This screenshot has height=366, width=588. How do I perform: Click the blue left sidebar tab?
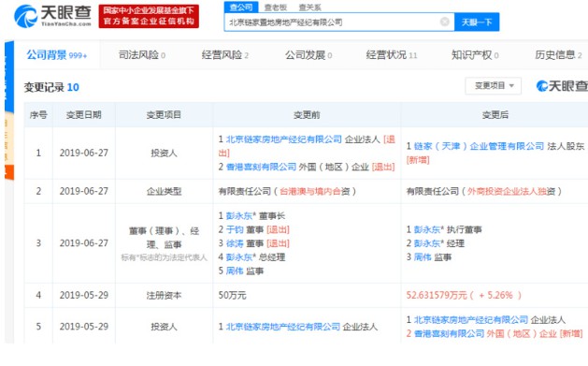point(9,76)
